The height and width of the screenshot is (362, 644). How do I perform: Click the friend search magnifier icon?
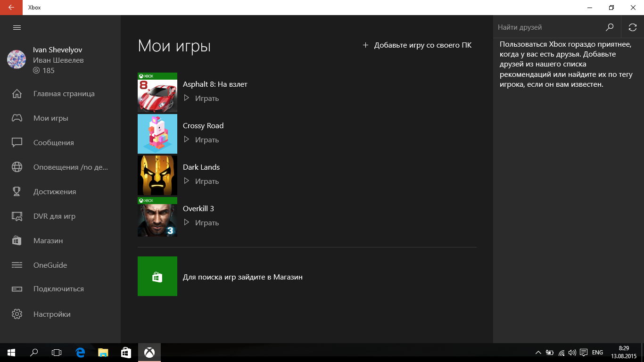pos(610,27)
